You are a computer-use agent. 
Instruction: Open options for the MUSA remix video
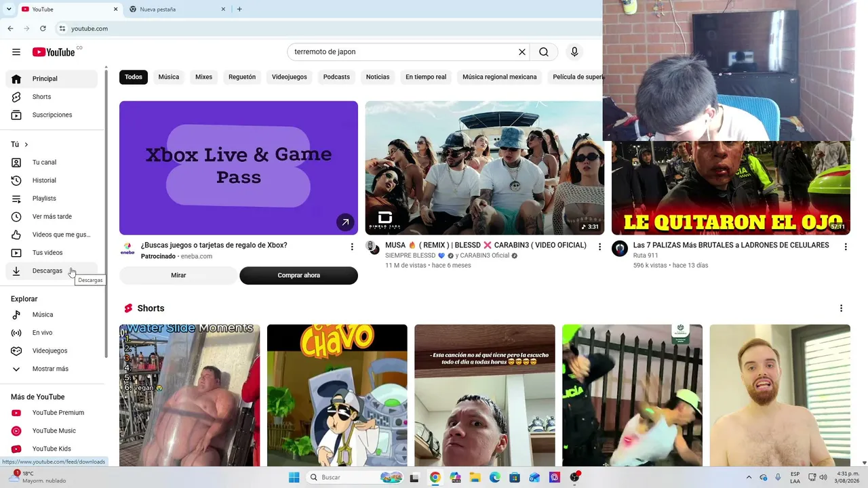599,247
